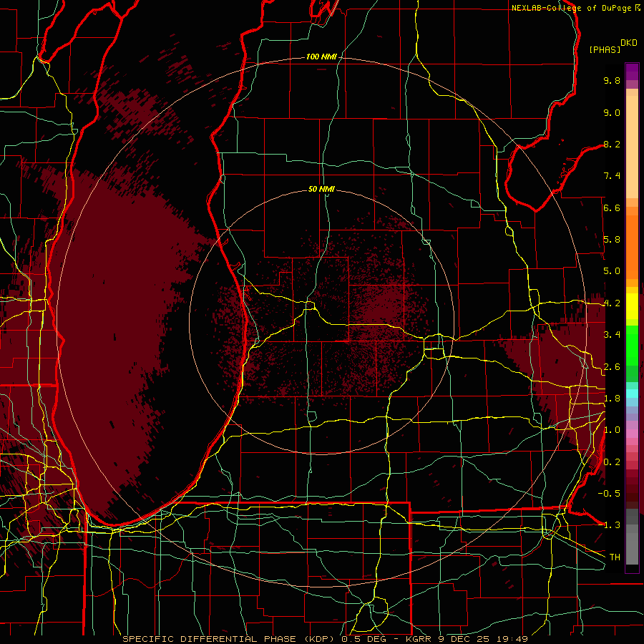Pick the pink segment of color bar
644x644 pixels.
tap(632, 434)
